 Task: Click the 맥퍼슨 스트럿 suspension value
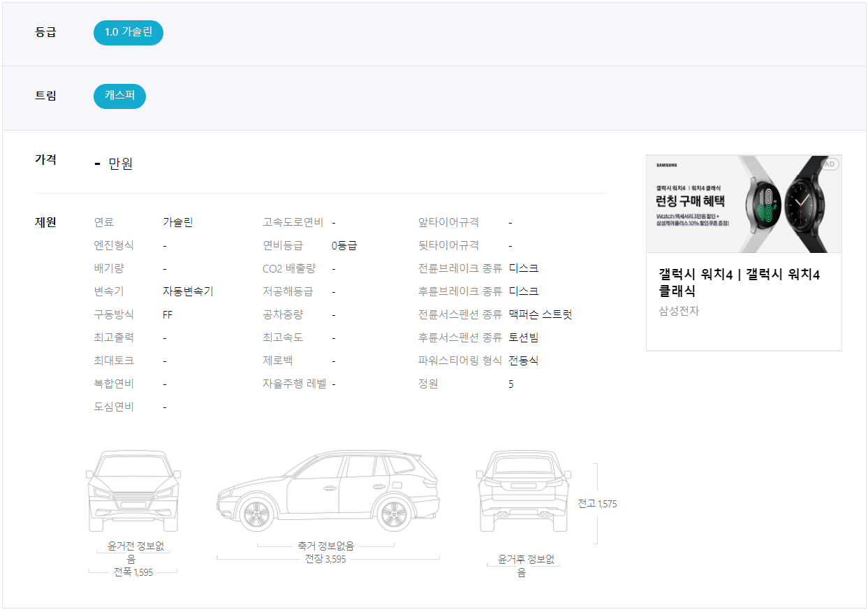tap(540, 314)
